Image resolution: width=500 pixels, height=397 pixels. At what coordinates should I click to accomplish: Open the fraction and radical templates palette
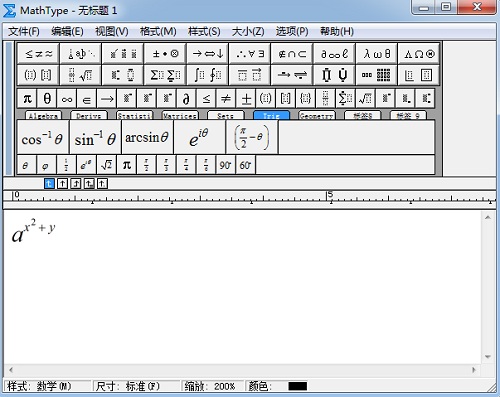point(81,75)
